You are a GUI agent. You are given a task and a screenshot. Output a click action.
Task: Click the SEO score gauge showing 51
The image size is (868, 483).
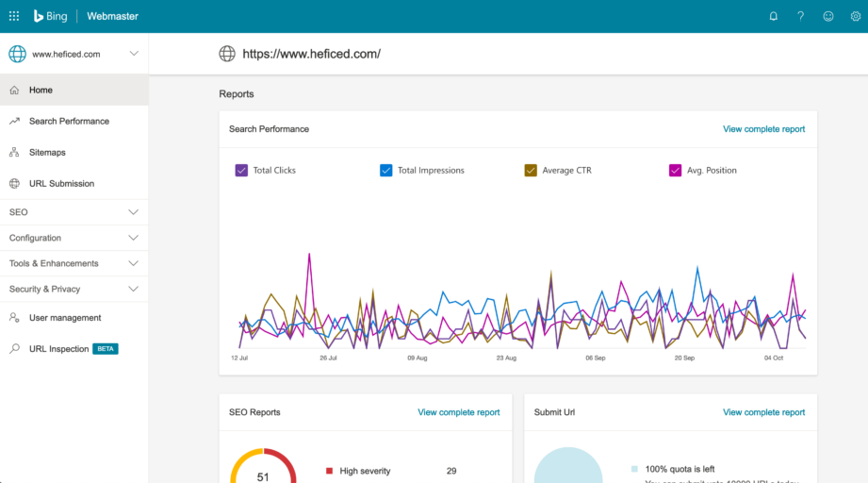pos(263,466)
